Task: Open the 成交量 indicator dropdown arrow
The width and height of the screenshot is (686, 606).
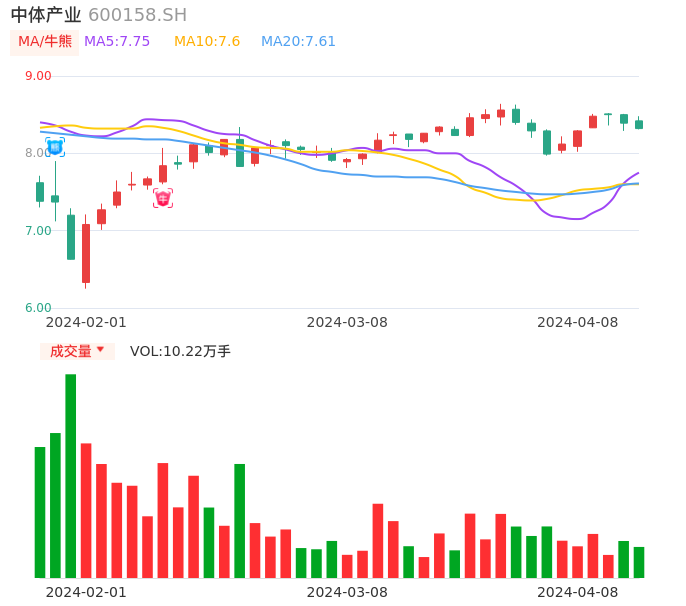Action: tap(100, 350)
